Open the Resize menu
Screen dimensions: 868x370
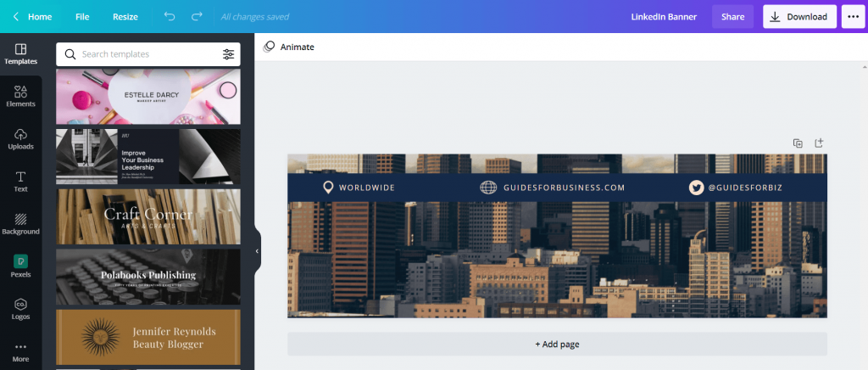point(125,16)
